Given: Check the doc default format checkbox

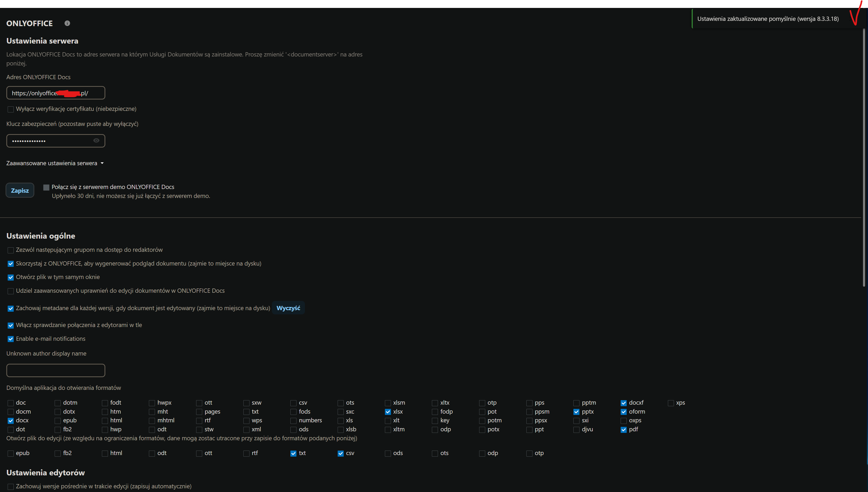Looking at the screenshot, I should (11, 403).
